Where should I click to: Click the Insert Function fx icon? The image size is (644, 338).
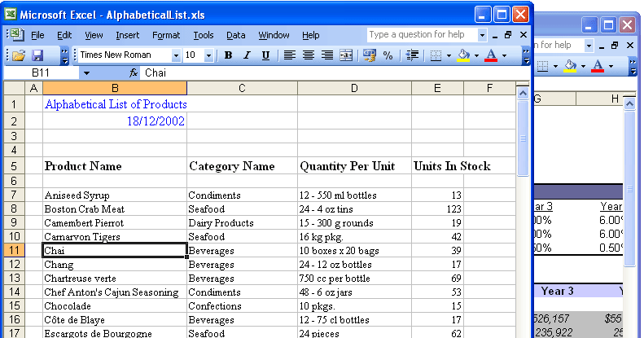point(134,73)
